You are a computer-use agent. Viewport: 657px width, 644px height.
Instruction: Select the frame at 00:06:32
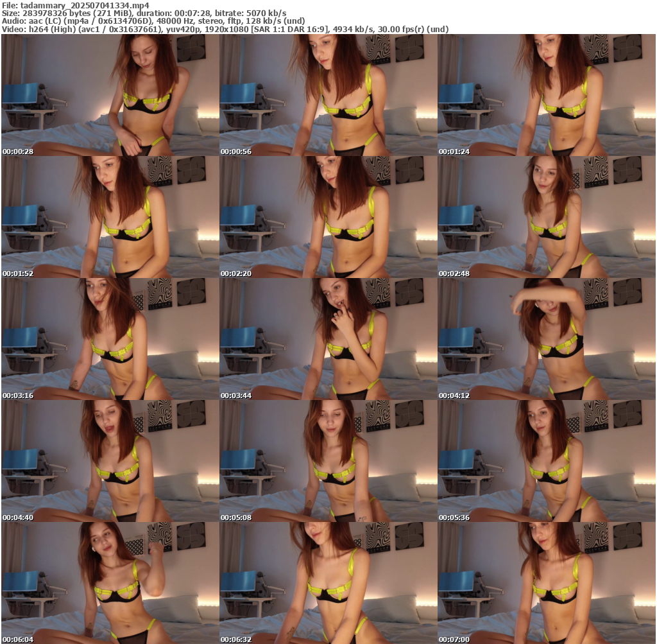[328, 583]
